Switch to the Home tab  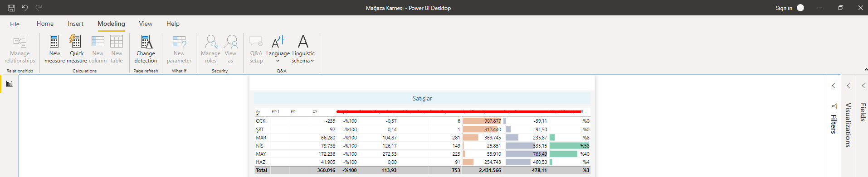(45, 24)
